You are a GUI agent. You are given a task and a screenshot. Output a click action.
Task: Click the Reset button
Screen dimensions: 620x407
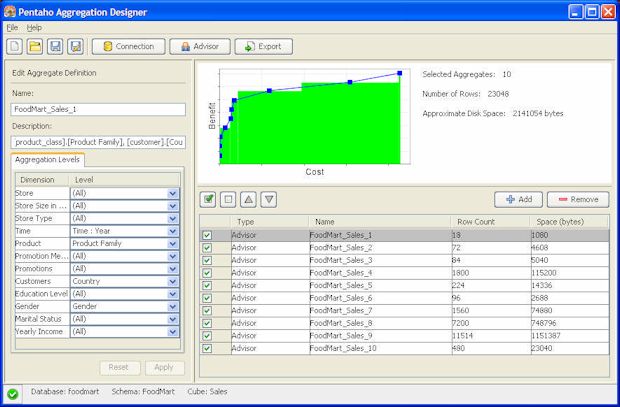[120, 367]
